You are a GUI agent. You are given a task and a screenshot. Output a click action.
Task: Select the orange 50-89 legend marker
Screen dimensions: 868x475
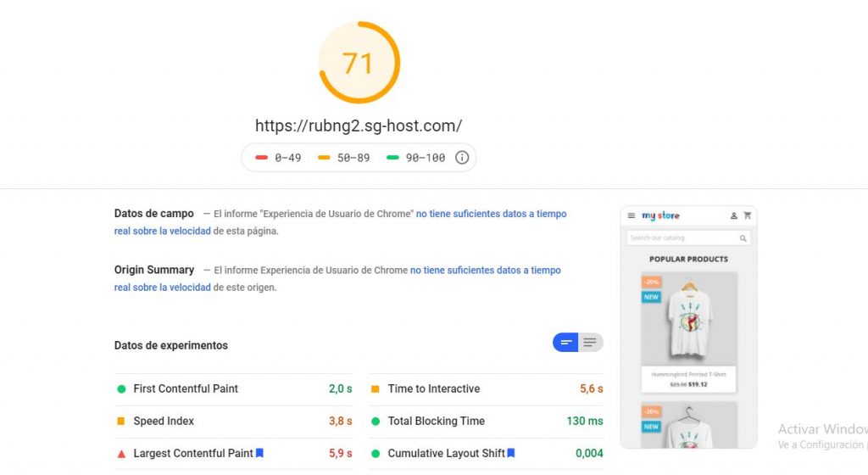324,158
